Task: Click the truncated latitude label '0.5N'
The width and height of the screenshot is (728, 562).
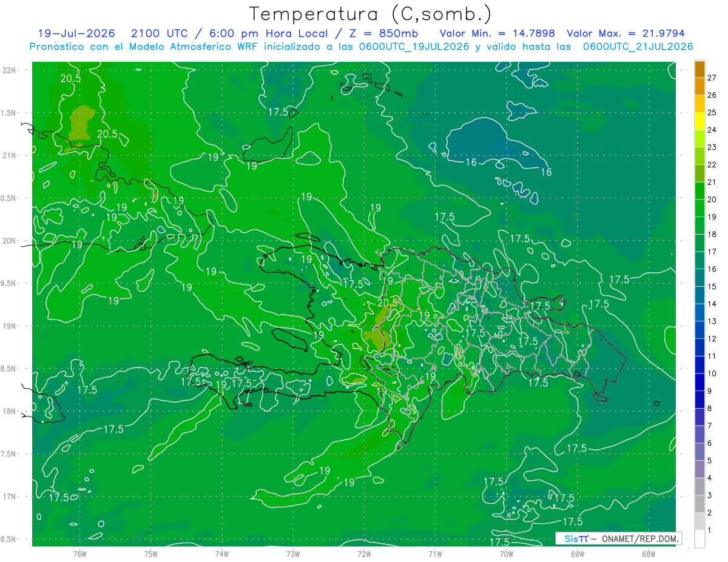Action: [9, 198]
